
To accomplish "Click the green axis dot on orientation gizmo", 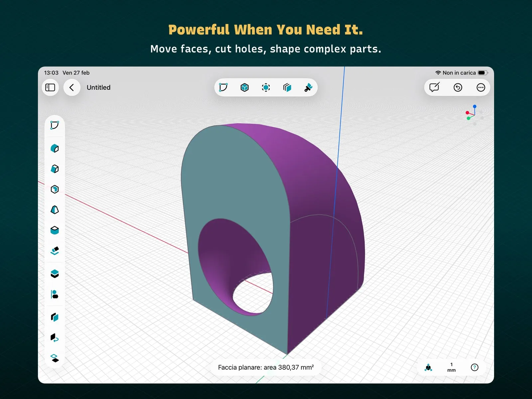I will pos(468,118).
